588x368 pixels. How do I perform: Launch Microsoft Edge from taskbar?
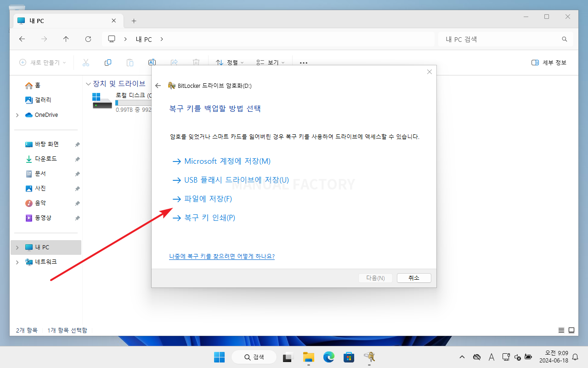click(328, 357)
